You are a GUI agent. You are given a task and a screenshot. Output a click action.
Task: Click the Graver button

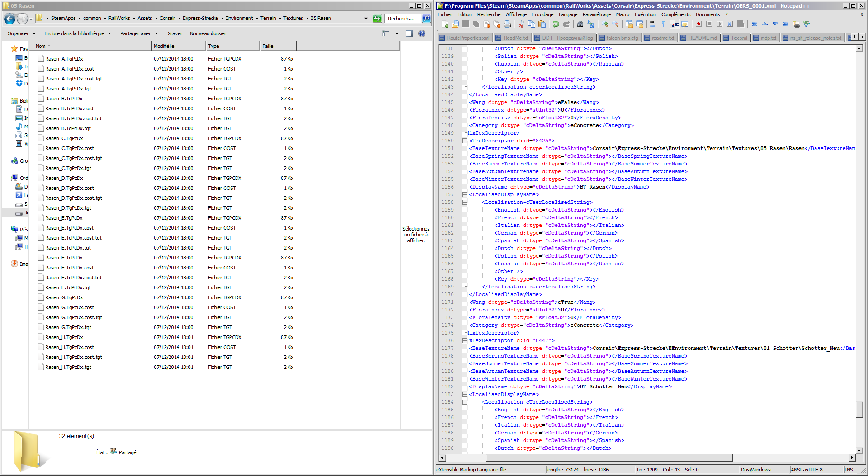pyautogui.click(x=175, y=33)
